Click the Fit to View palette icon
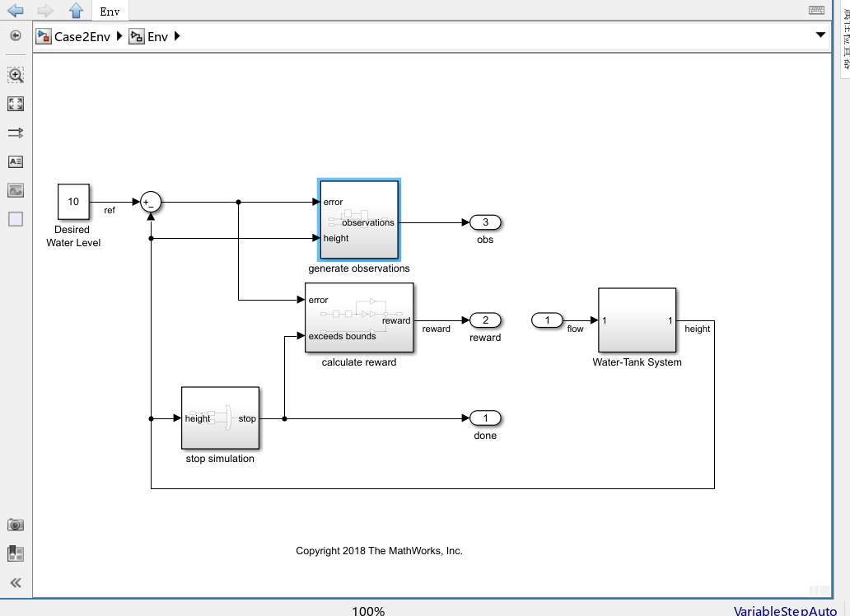This screenshot has width=850, height=616. (x=16, y=104)
